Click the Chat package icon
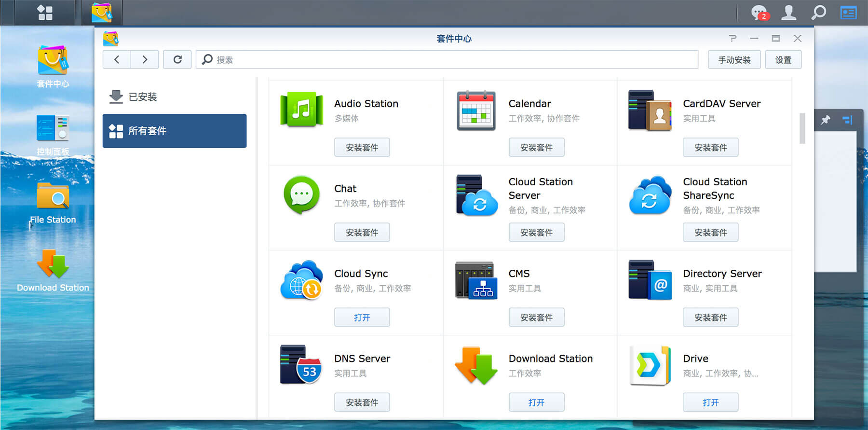 coord(302,194)
